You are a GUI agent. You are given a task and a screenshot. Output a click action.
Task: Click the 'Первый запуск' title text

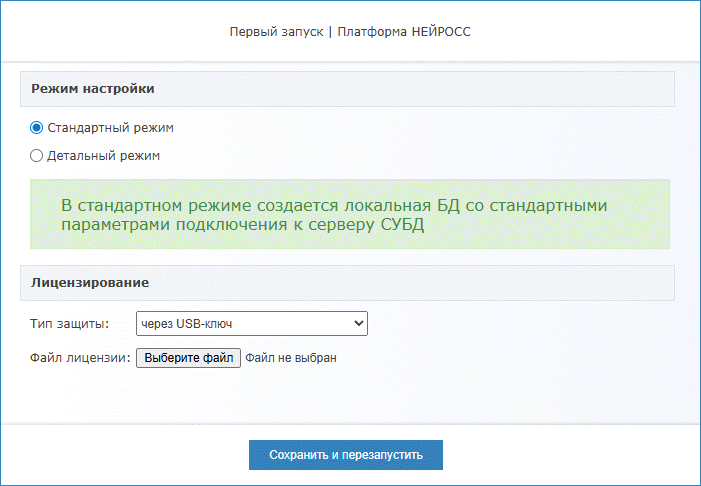coord(276,32)
